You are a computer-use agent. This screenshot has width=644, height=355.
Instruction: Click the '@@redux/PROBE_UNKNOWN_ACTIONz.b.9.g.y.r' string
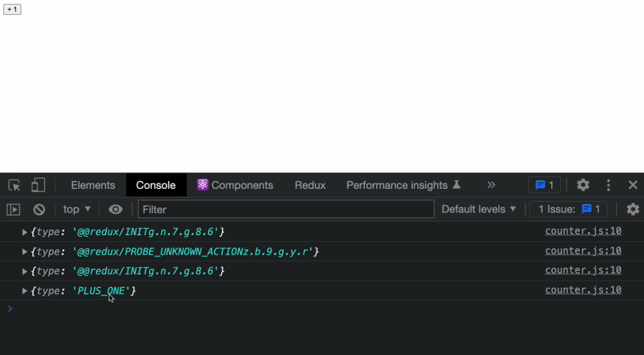[x=192, y=251]
